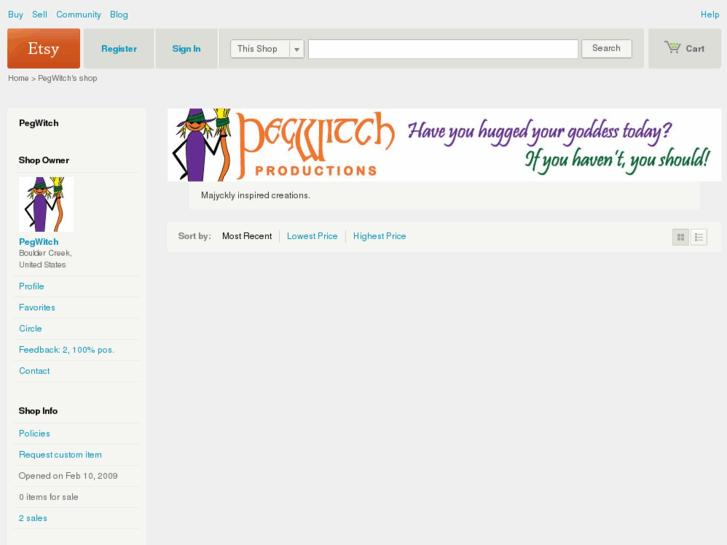Sort listings by Most Recent
Viewport: 727px width, 545px height.
click(247, 236)
